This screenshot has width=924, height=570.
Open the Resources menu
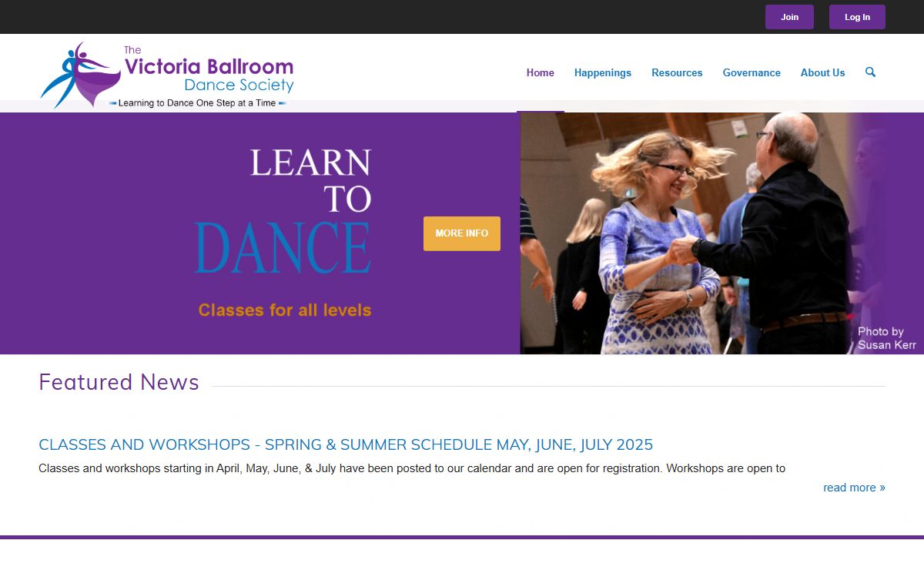tap(677, 72)
